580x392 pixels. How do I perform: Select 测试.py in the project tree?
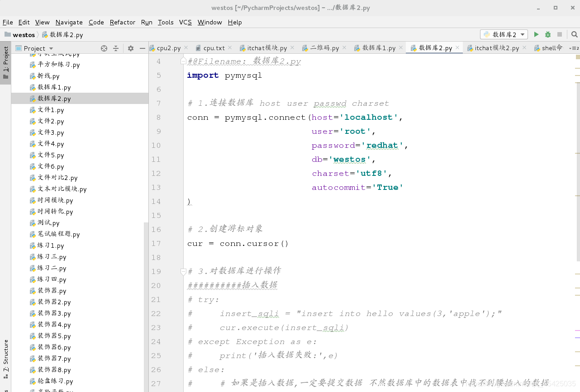click(48, 223)
